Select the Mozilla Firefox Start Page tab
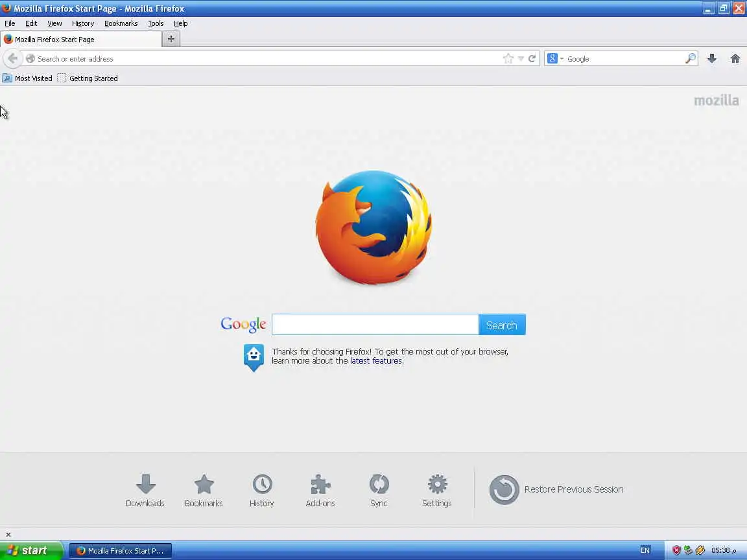 pos(81,39)
